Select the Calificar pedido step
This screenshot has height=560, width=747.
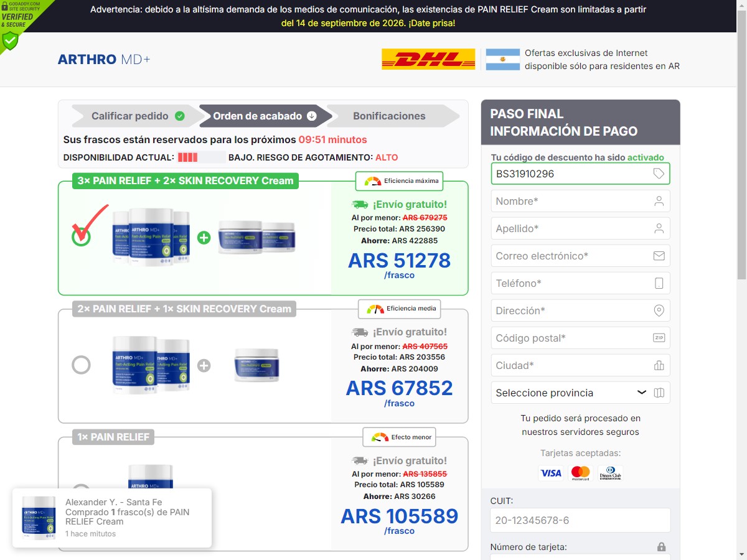pyautogui.click(x=137, y=116)
